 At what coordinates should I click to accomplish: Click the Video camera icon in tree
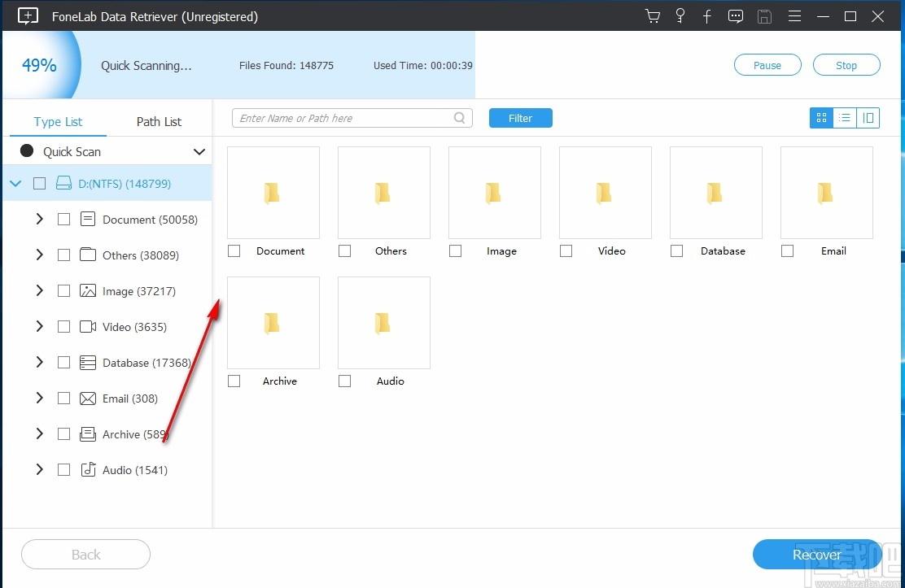coord(88,327)
